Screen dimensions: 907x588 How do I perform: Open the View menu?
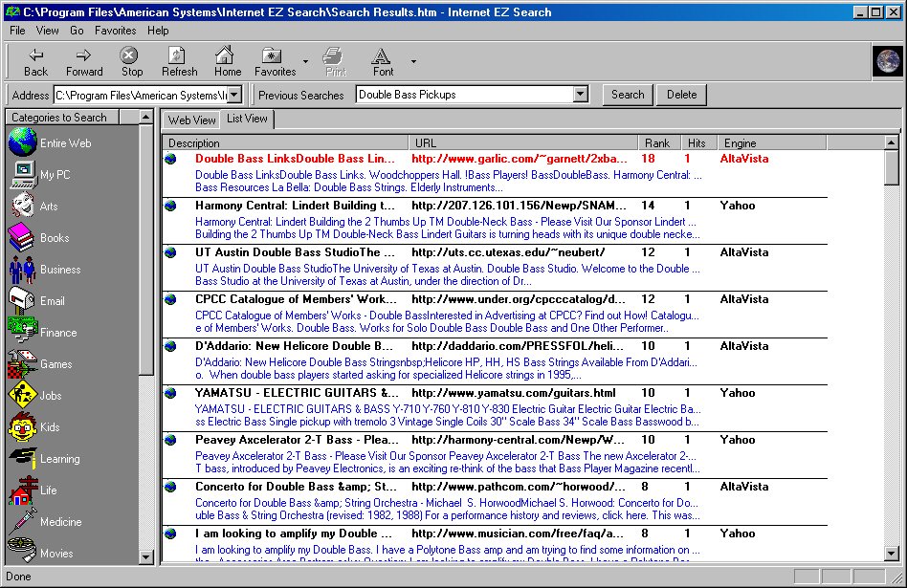47,31
